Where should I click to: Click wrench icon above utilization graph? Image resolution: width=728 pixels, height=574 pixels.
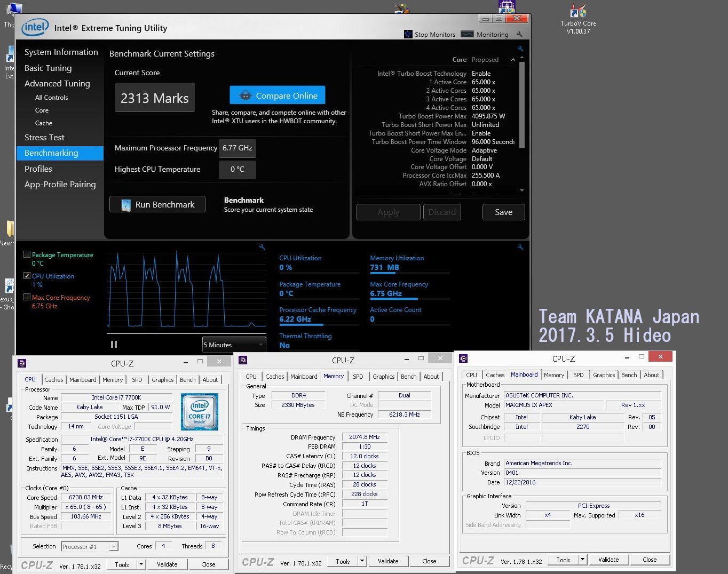coord(262,248)
